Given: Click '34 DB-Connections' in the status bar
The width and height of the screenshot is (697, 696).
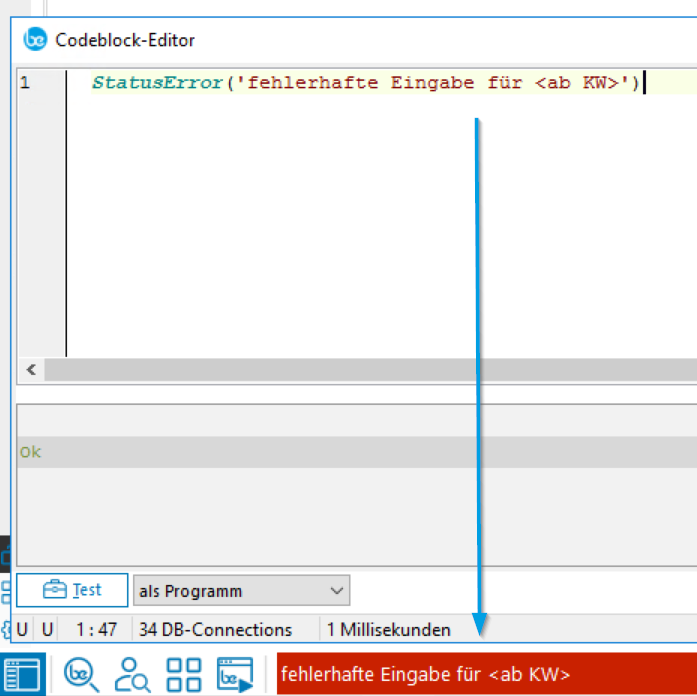Looking at the screenshot, I should [x=215, y=630].
